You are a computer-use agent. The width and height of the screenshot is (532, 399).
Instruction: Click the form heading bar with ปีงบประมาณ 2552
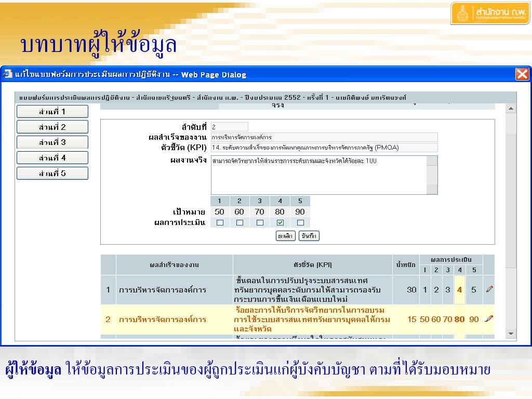click(x=265, y=98)
